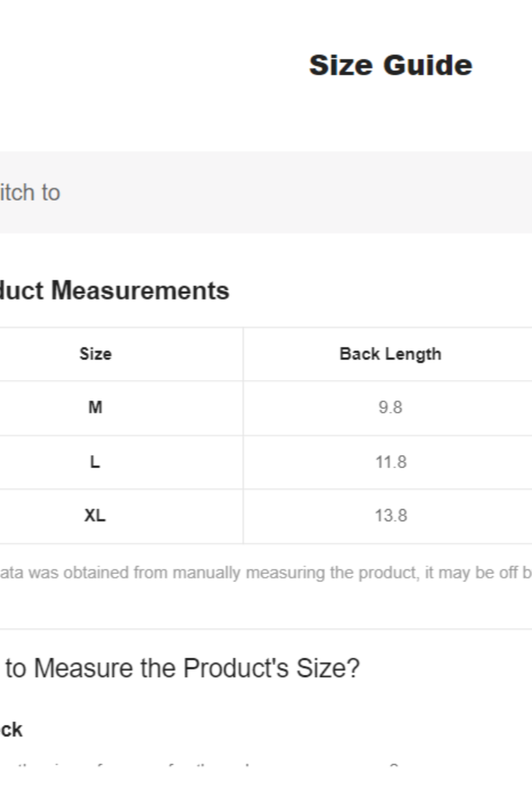This screenshot has height=798, width=532.
Task: Click the cut-off 'Back' measurement subheading
Action: pos(11,730)
